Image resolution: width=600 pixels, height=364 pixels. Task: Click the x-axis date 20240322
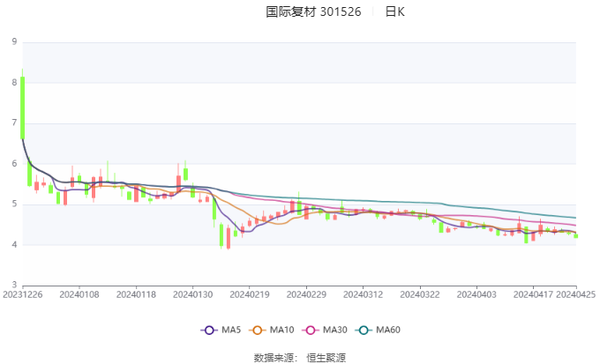pyautogui.click(x=420, y=294)
